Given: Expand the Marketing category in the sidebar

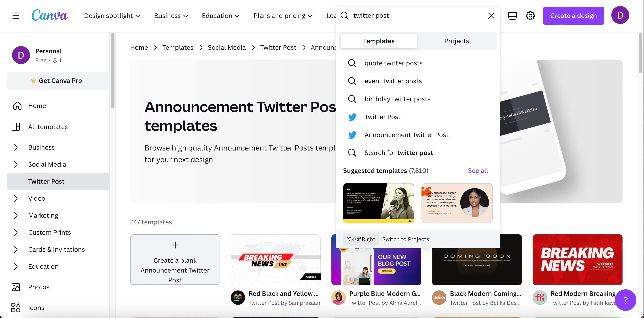Looking at the screenshot, I should click(15, 215).
